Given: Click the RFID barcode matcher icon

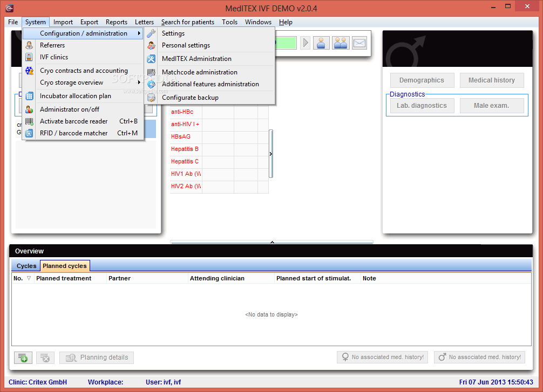Looking at the screenshot, I should (x=29, y=133).
